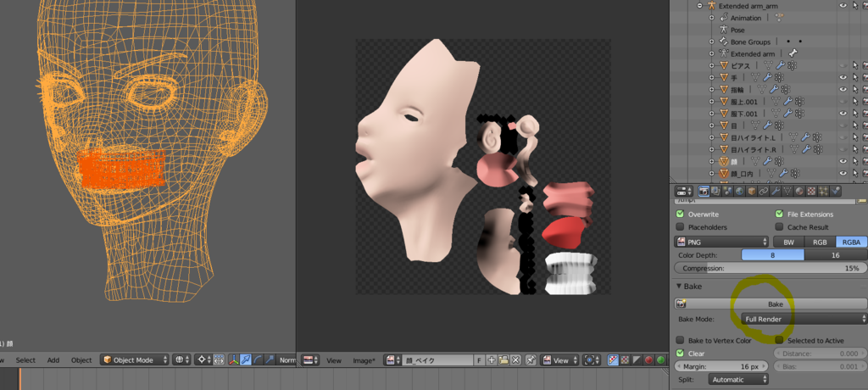868x390 pixels.
Task: Click the properties editor type selector
Action: 684,191
